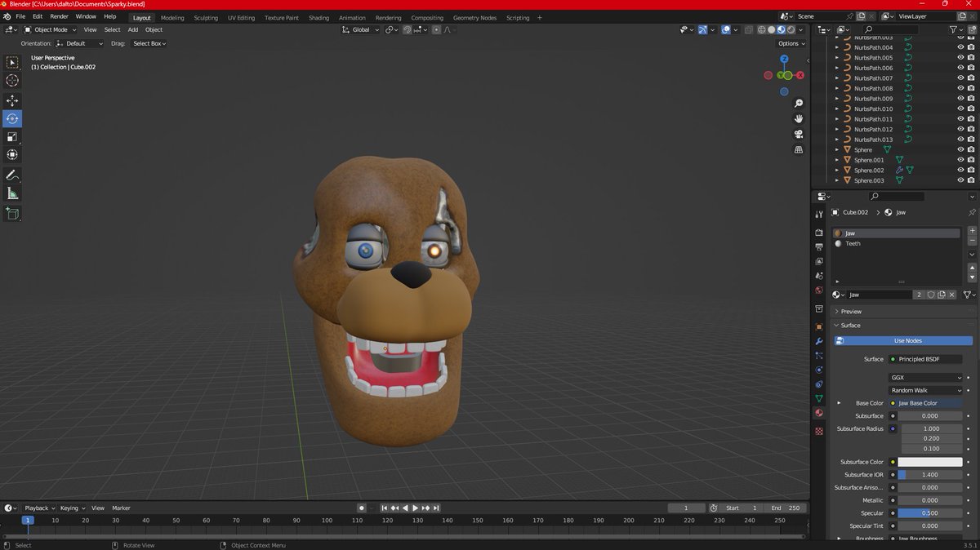Viewport: 980px width, 550px height.
Task: Hide NurbsPath.008 with eye icon
Action: coord(960,88)
